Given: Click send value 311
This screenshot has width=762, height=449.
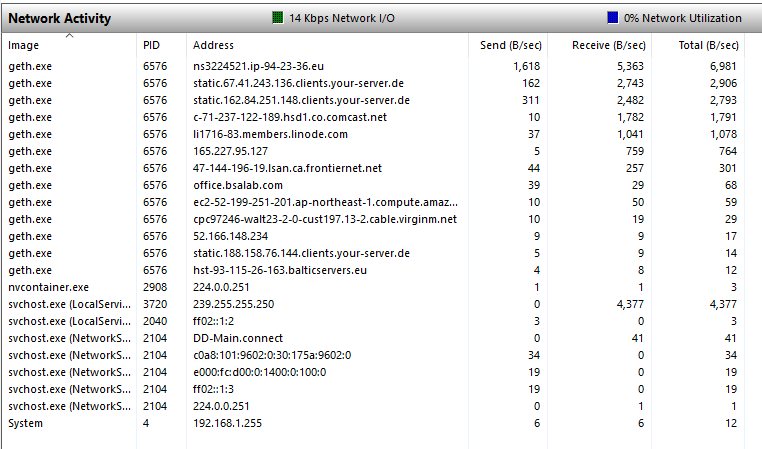Looking at the screenshot, I should tap(531, 100).
